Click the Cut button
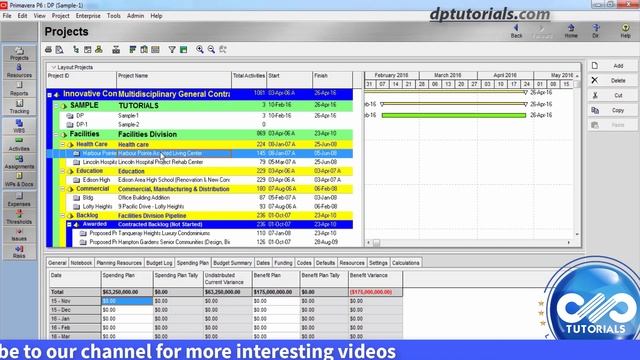This screenshot has height=360, width=640. 613,96
